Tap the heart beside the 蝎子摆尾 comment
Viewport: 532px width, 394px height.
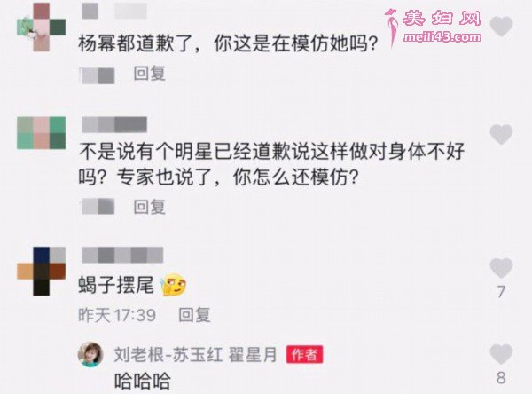pos(501,268)
